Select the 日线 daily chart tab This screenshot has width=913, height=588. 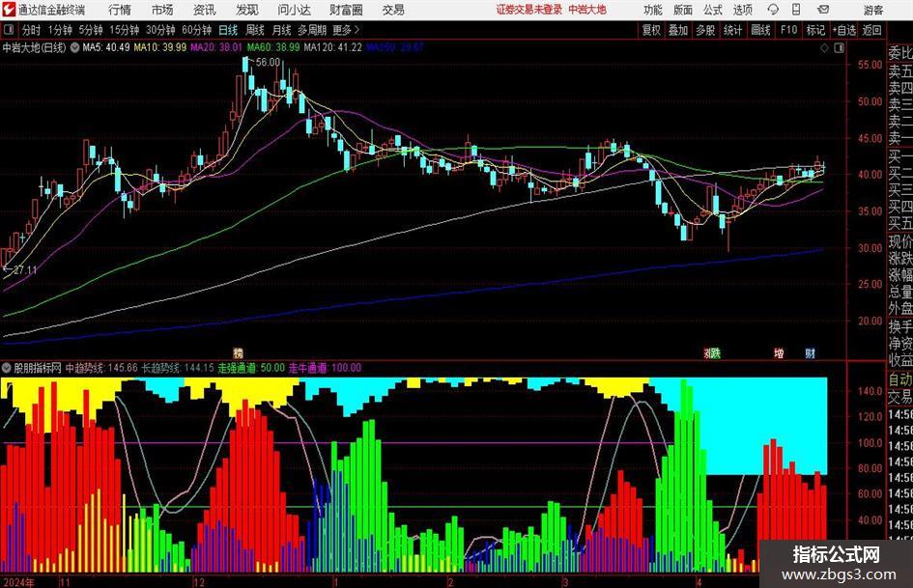(x=228, y=30)
